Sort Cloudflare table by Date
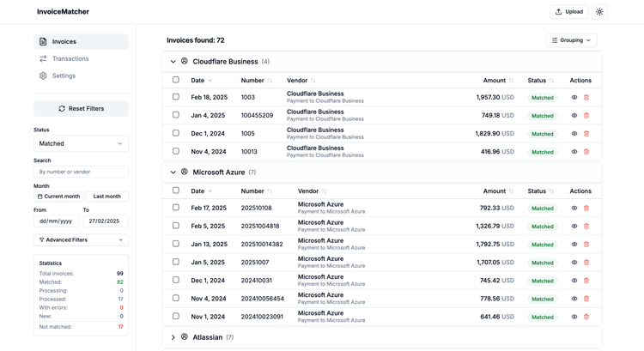The image size is (644, 351). click(x=201, y=81)
